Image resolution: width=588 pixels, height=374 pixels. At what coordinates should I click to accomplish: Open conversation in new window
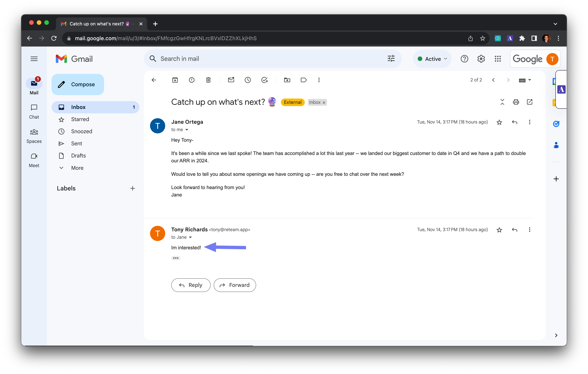[x=529, y=102]
